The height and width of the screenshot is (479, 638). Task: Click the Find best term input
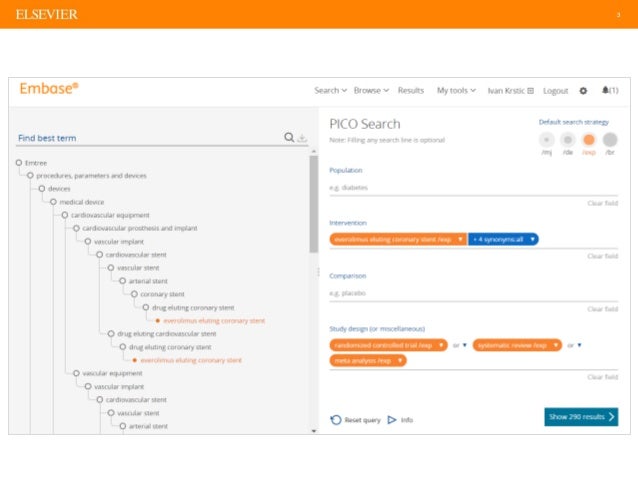coord(149,138)
